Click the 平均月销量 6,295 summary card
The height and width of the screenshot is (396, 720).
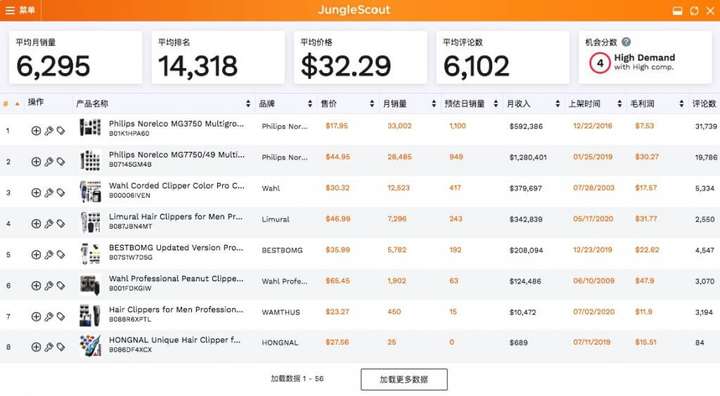pyautogui.click(x=76, y=57)
